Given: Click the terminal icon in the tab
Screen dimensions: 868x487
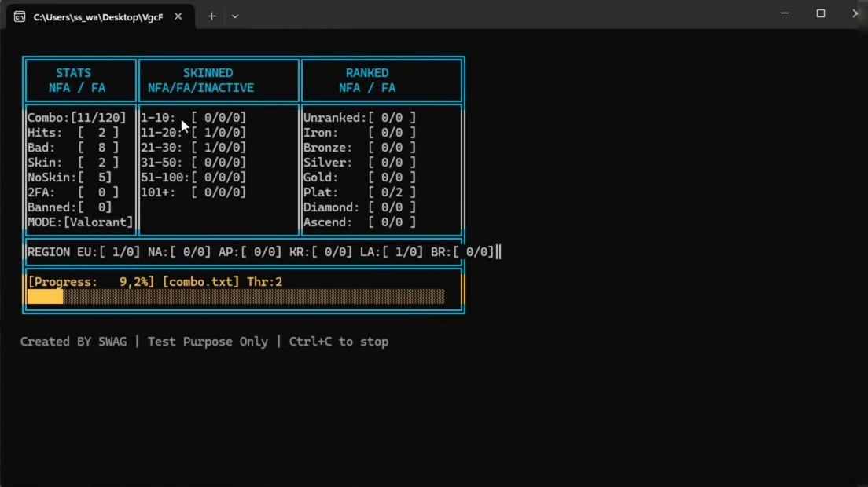Looking at the screenshot, I should (x=20, y=16).
